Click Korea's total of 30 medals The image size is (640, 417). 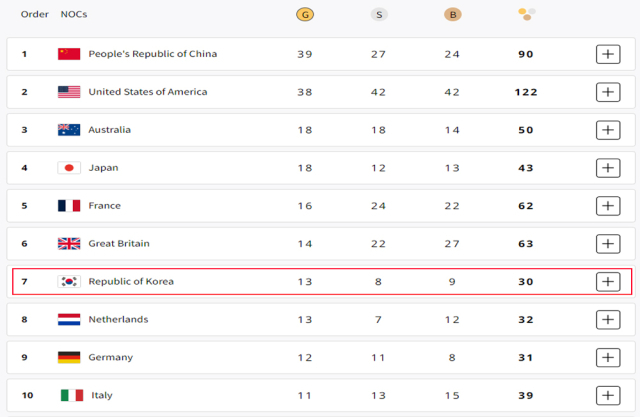coord(526,282)
